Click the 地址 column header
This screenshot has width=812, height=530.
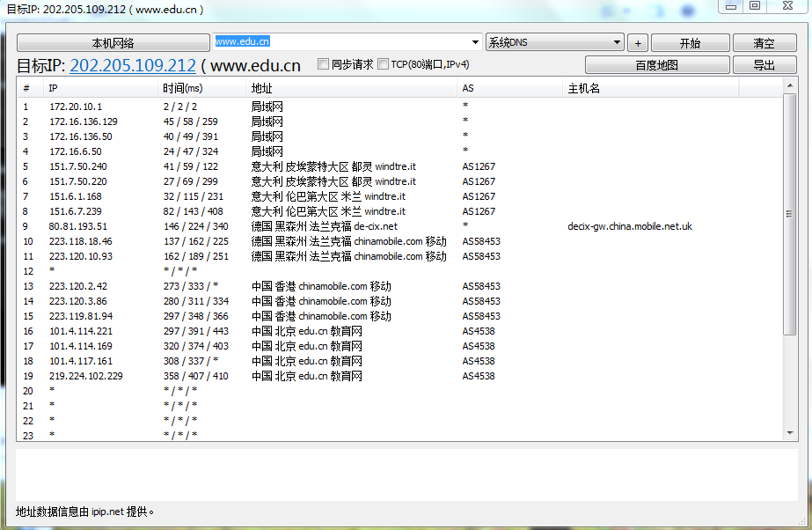(x=352, y=88)
